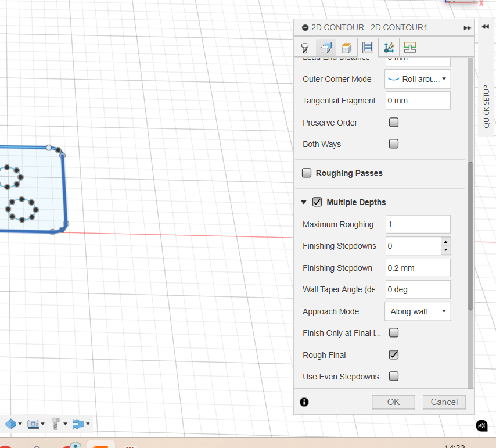
Task: Enable Finish Only at Final checkbox
Action: (x=394, y=333)
